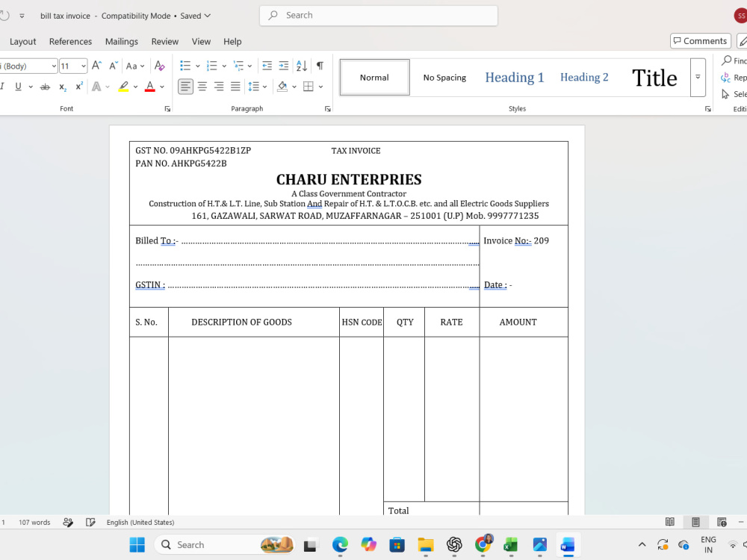This screenshot has height=560, width=747.
Task: Apply shading with the paint bucket icon
Action: click(x=282, y=87)
